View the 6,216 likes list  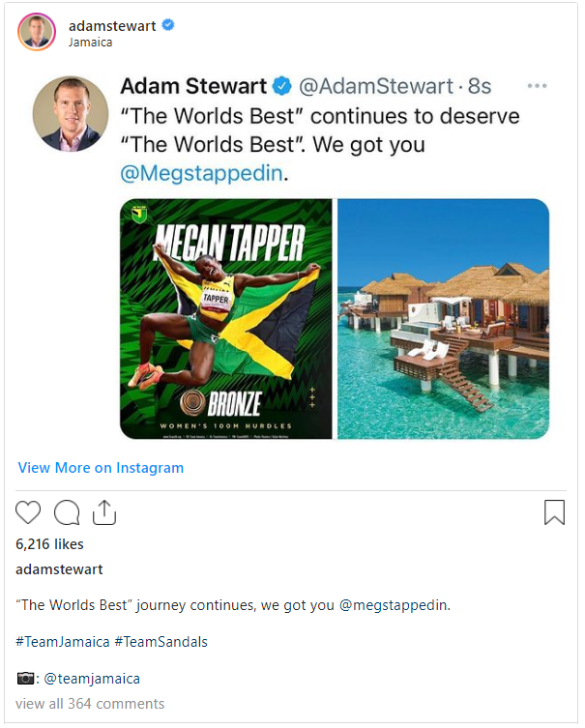pyautogui.click(x=50, y=544)
